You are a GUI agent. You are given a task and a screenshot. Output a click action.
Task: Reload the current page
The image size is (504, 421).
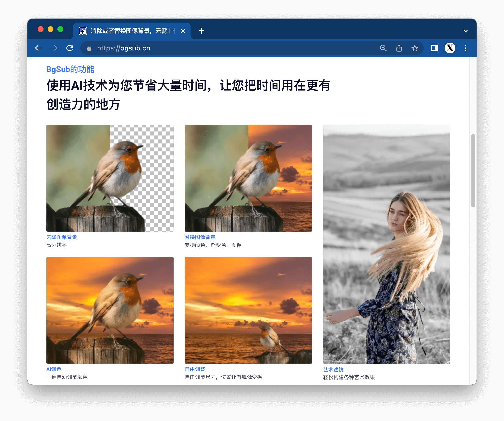(x=70, y=48)
